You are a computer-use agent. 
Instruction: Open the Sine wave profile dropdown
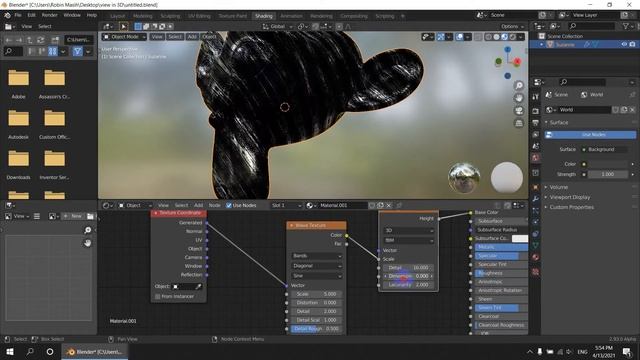(x=317, y=276)
